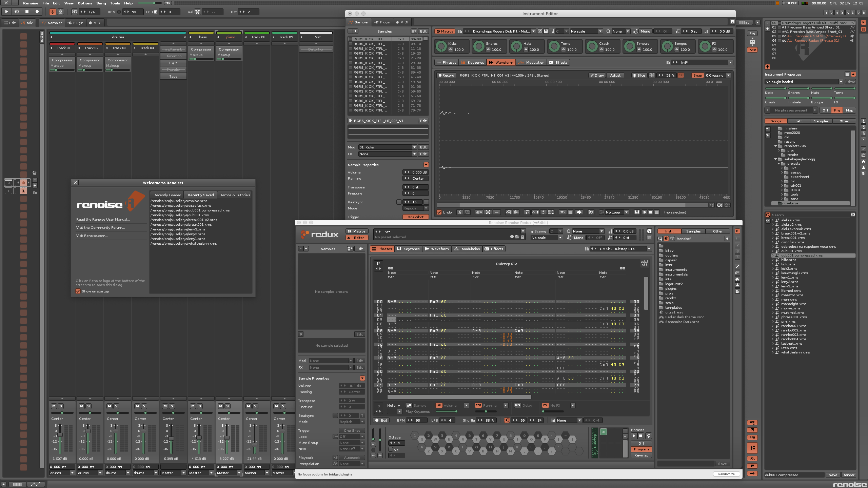Open the No scale dropdown in Instrument Editor

586,31
